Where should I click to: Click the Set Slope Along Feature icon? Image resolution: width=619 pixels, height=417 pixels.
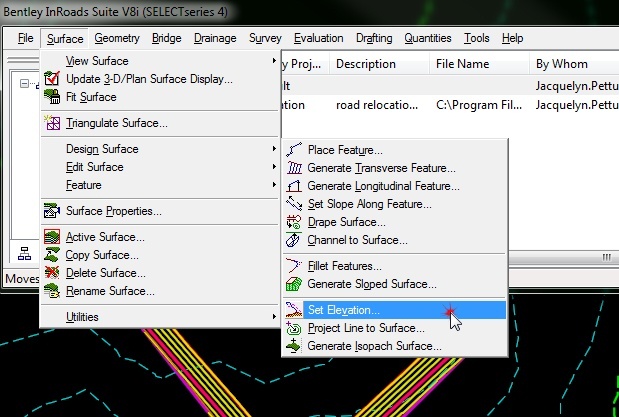coord(294,204)
